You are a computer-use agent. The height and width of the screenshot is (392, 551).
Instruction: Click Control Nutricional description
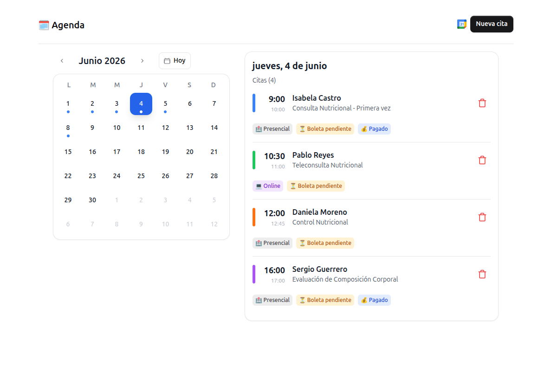point(320,222)
